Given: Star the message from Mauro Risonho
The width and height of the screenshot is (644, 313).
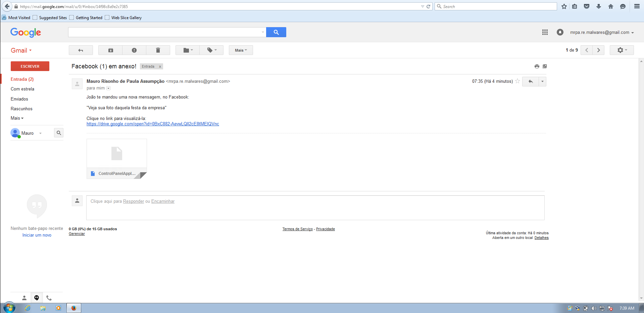Looking at the screenshot, I should (x=517, y=81).
